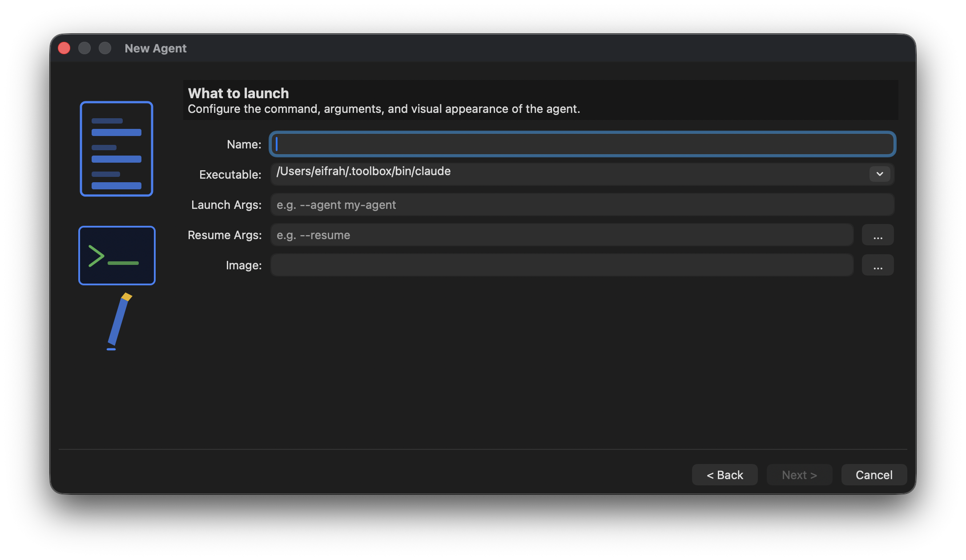Image resolution: width=966 pixels, height=560 pixels.
Task: Click the New Agent title bar text
Action: point(156,48)
